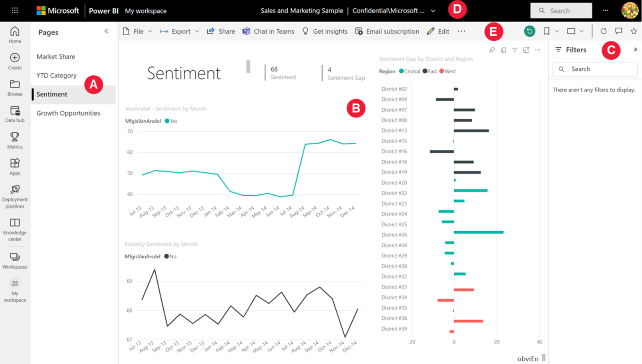Click Edit in the toolbar
The height and width of the screenshot is (364, 642).
click(x=438, y=31)
